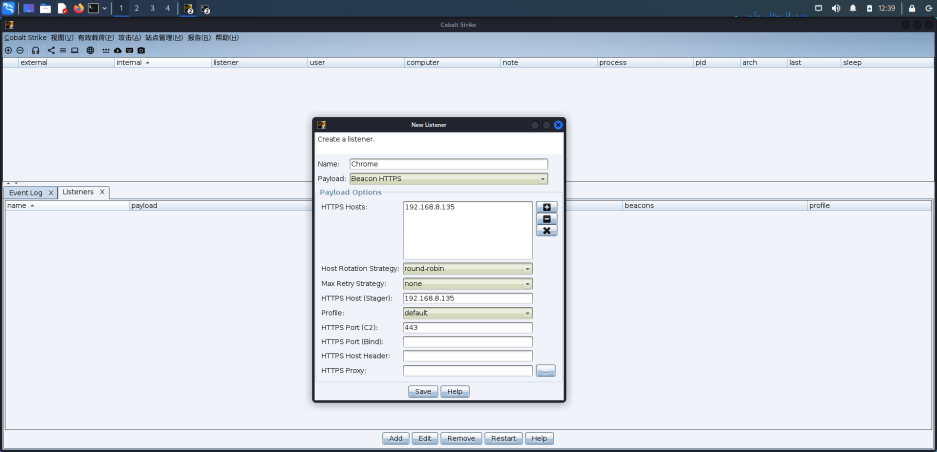Screen dimensions: 937x452
Task: Open the 视图(V) menu
Action: click(x=62, y=38)
